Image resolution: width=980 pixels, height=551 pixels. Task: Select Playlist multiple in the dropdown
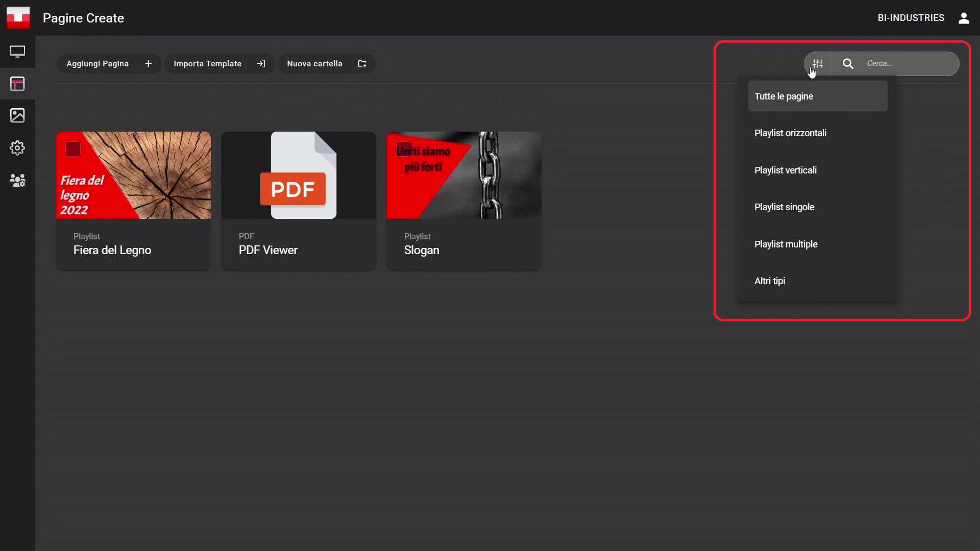pos(786,244)
